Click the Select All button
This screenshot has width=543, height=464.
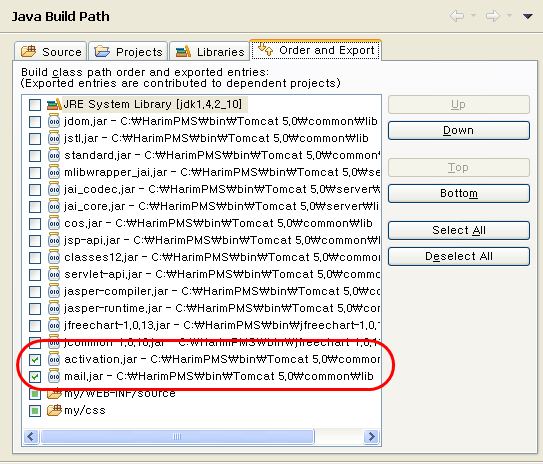pos(459,230)
